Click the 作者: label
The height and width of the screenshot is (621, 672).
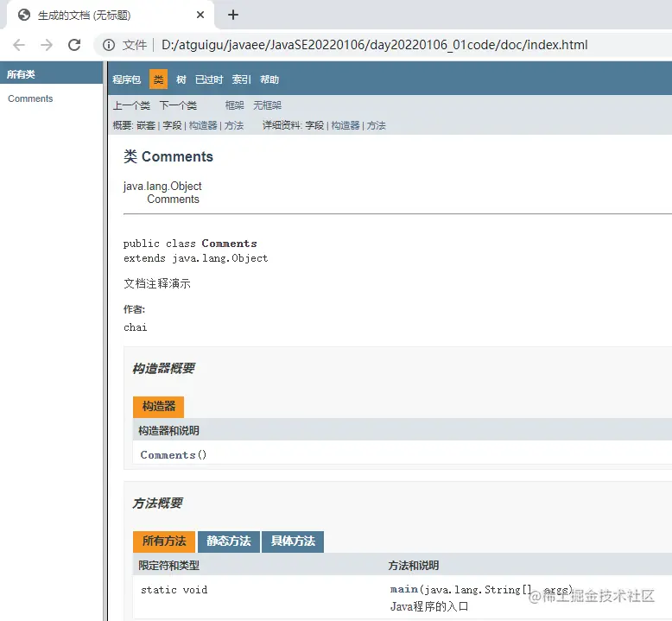point(135,309)
